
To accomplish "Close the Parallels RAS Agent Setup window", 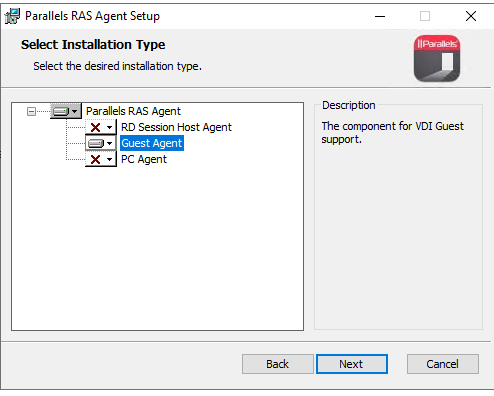I will [x=471, y=16].
